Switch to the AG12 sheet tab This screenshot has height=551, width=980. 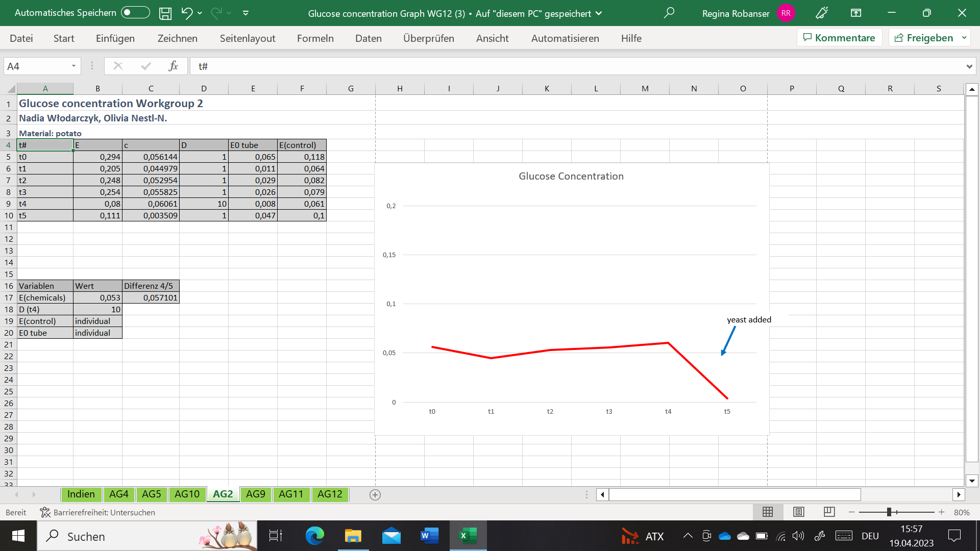[330, 494]
